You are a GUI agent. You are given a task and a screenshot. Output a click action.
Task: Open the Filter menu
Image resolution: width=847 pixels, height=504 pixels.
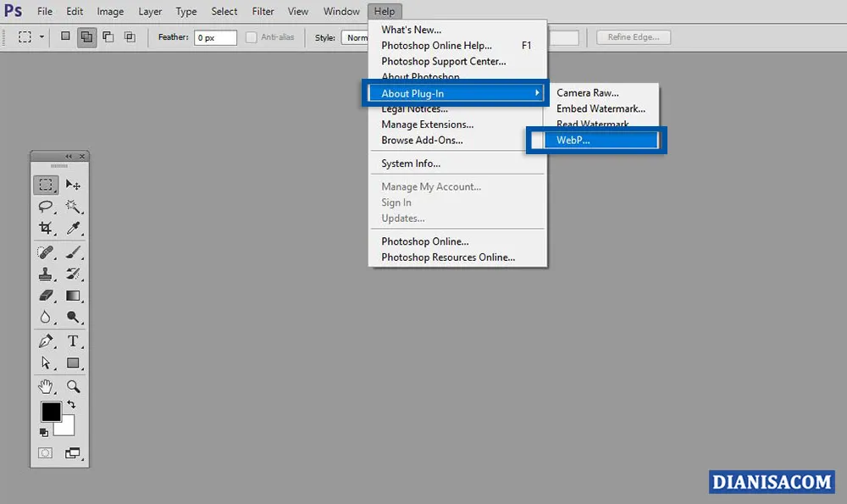click(x=263, y=11)
